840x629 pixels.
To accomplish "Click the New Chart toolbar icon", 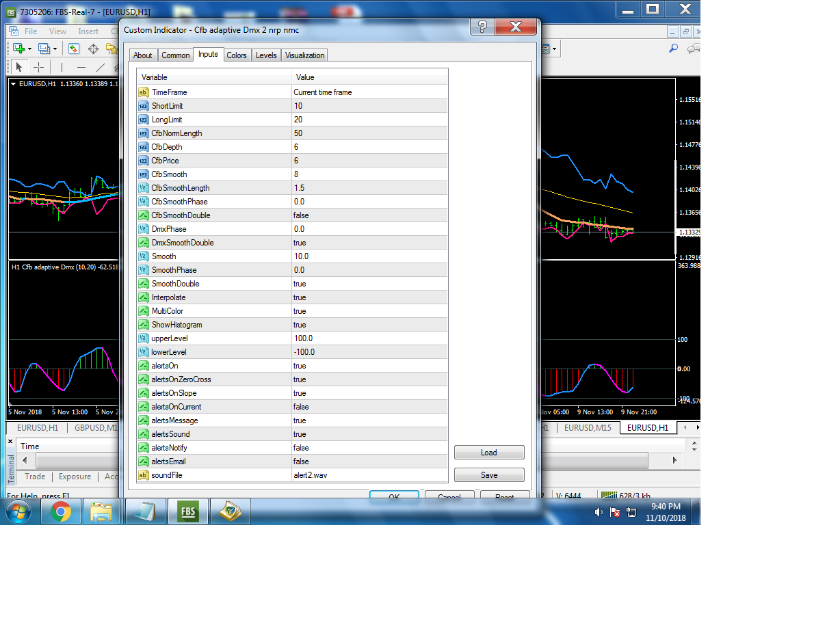I will click(x=18, y=49).
